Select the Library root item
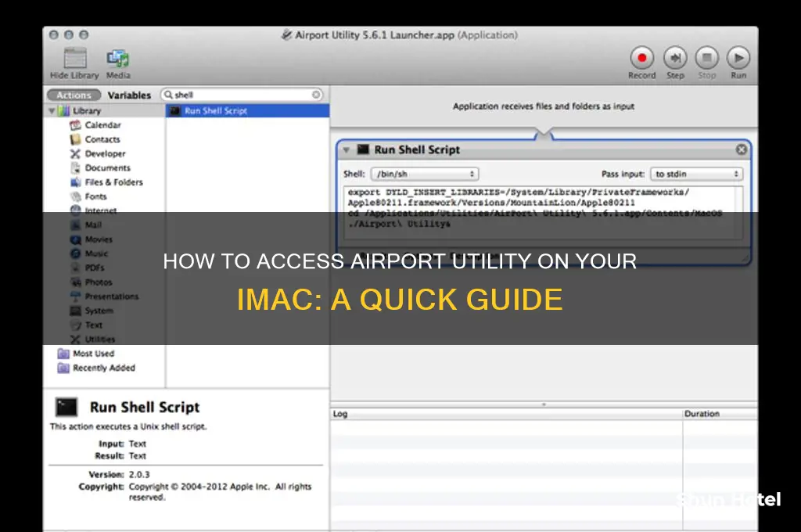The height and width of the screenshot is (532, 801). [104, 110]
